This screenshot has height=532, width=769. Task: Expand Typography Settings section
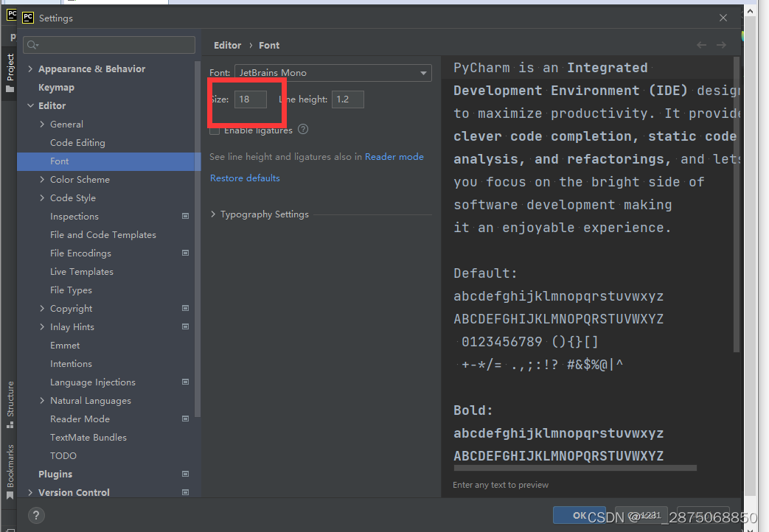tap(213, 214)
